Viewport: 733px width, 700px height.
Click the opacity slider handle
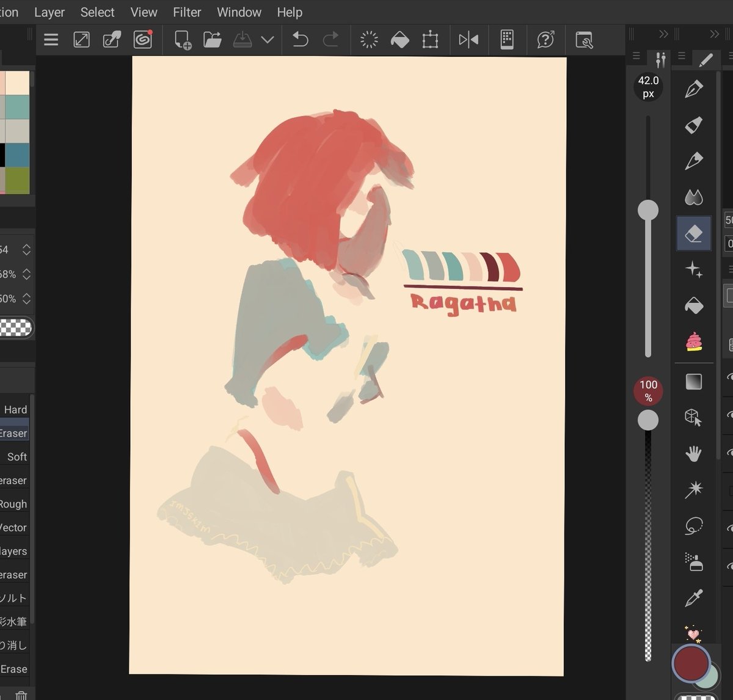(648, 420)
